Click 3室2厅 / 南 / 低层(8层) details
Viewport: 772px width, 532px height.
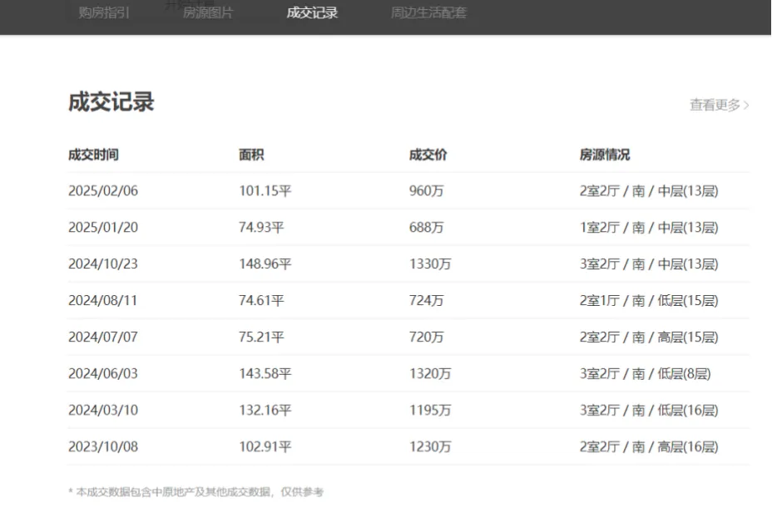tap(645, 373)
